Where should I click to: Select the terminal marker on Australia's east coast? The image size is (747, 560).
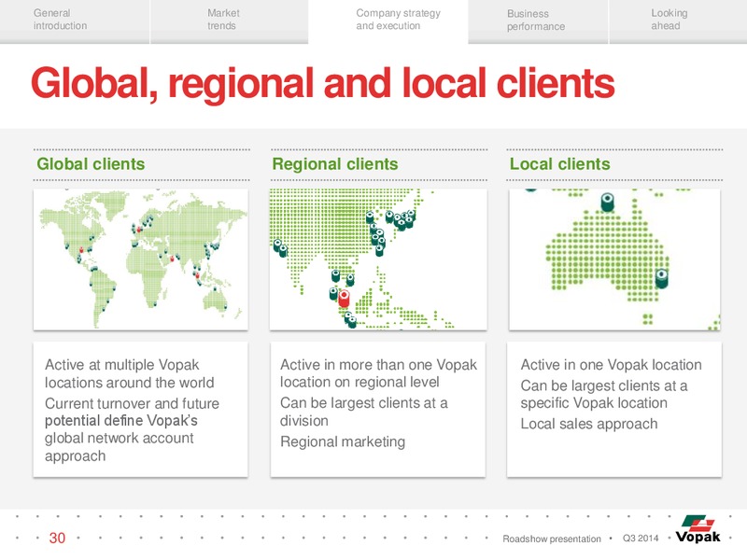coord(661,278)
